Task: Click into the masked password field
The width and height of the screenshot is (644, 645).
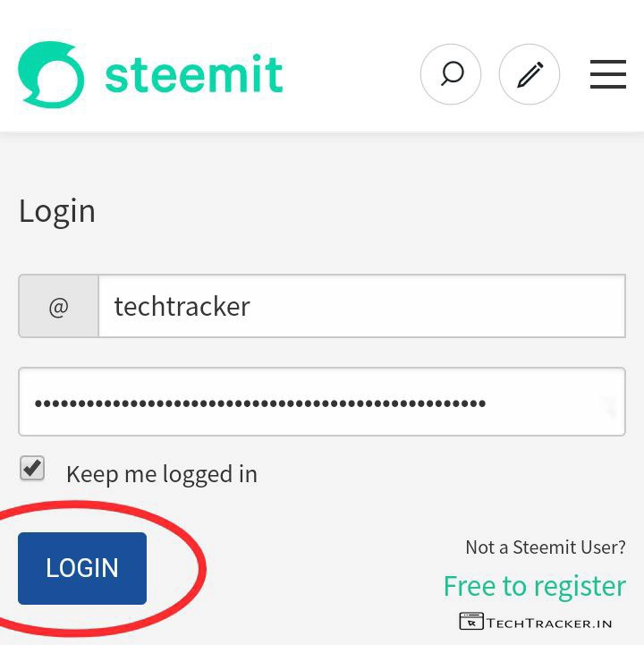Action: point(304,403)
